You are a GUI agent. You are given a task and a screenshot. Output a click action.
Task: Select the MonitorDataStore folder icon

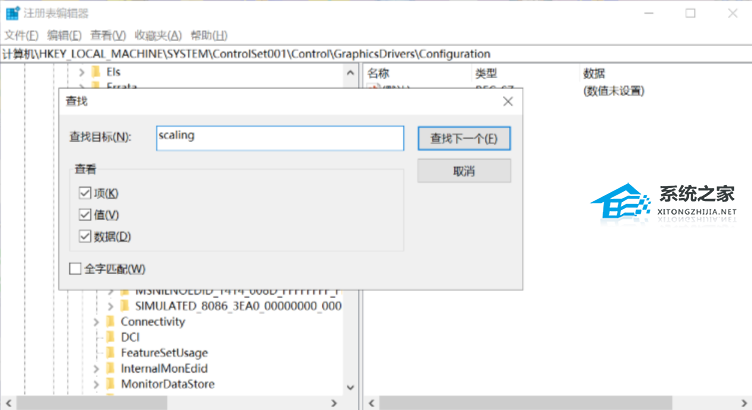point(110,384)
